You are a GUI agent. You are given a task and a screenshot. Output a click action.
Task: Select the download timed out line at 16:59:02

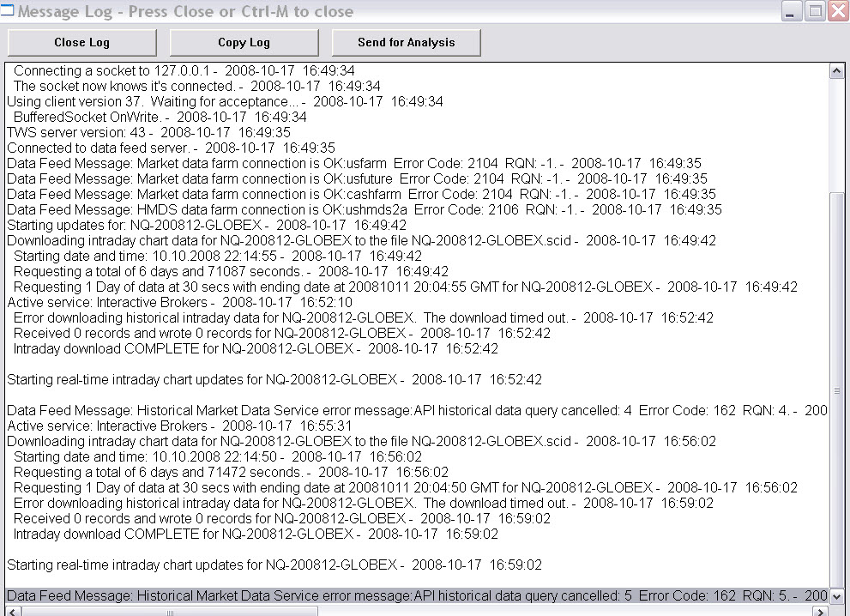click(x=363, y=504)
